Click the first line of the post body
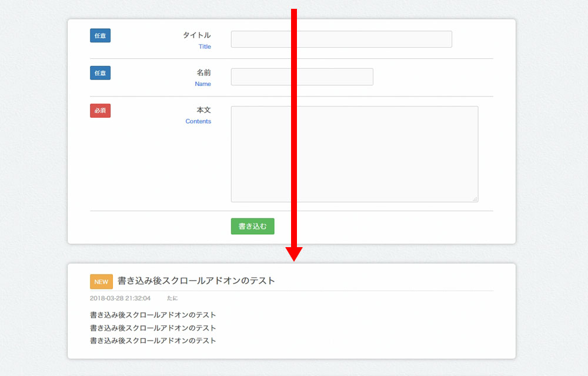 [x=153, y=315]
